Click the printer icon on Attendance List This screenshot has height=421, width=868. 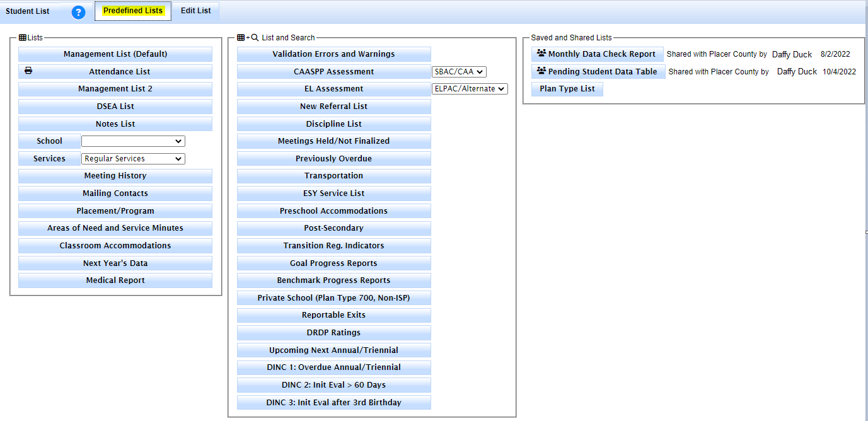(x=28, y=71)
